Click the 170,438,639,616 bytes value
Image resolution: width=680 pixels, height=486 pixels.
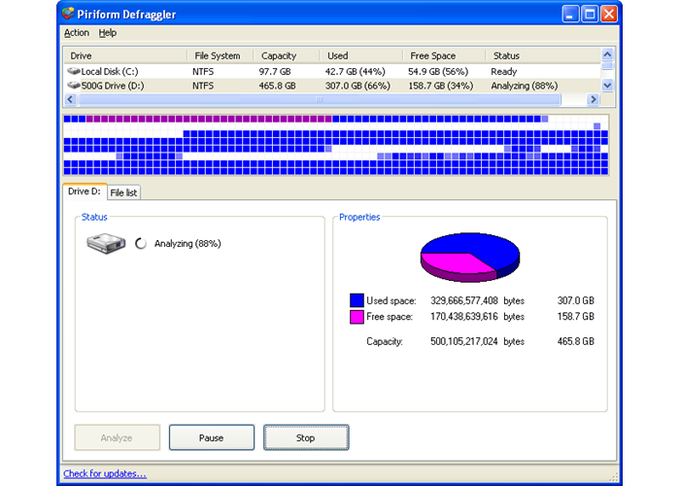477,316
